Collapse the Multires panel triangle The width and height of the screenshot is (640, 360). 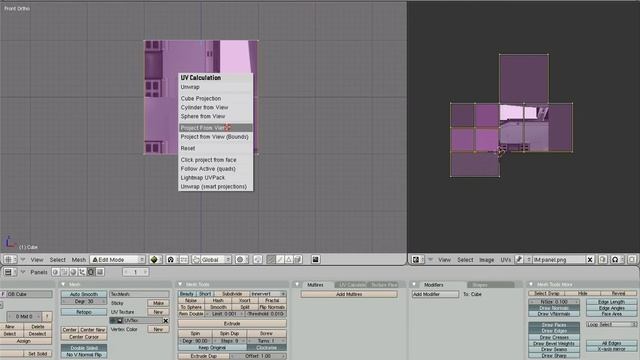tap(297, 284)
